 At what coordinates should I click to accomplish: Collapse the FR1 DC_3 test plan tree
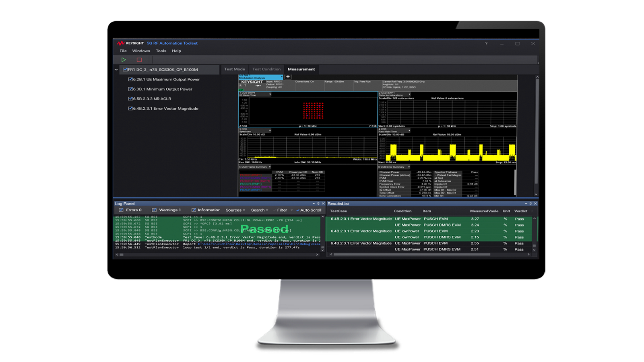pyautogui.click(x=116, y=70)
